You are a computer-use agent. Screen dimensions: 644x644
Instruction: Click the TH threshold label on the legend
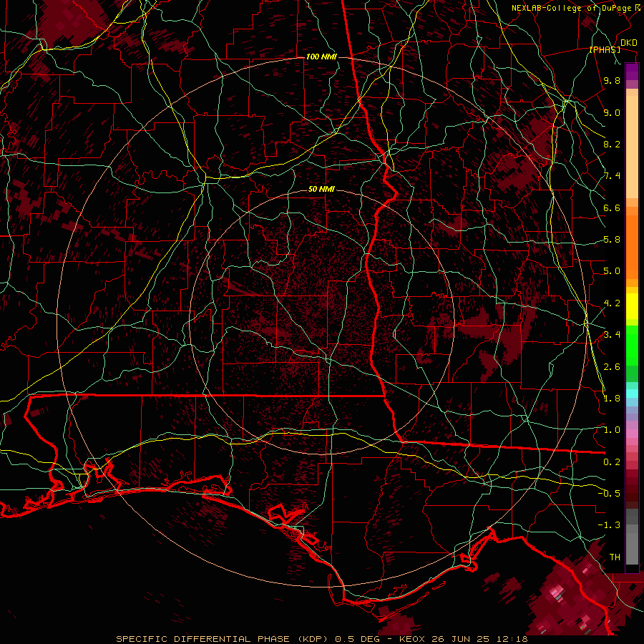coord(615,557)
